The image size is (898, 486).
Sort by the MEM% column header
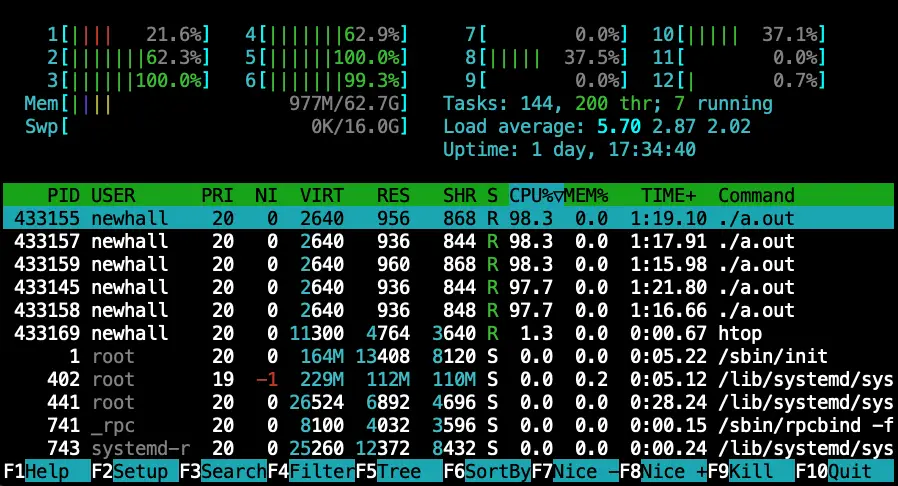click(586, 195)
